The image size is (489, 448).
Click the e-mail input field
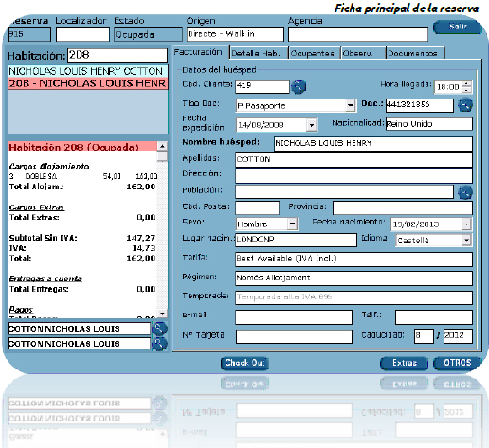tap(294, 317)
